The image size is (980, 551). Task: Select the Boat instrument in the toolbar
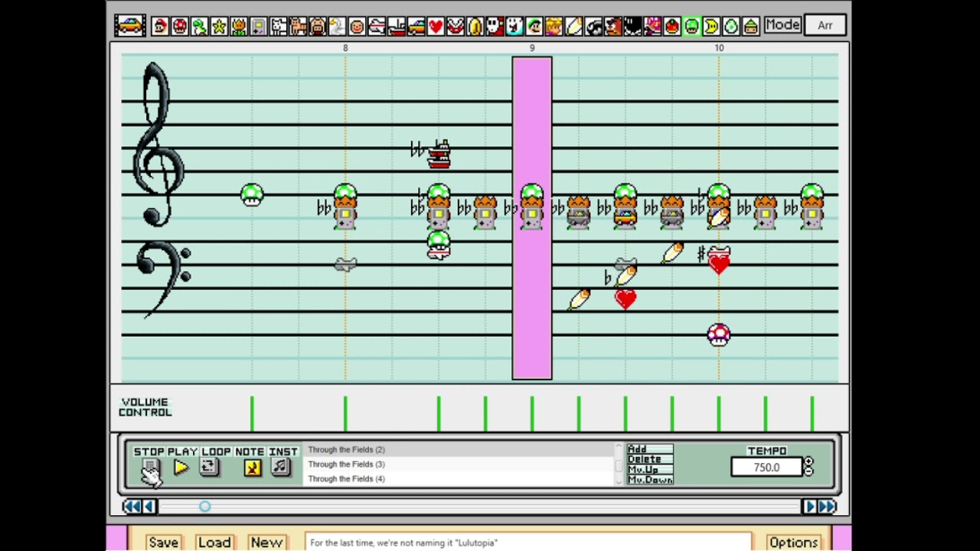[397, 26]
